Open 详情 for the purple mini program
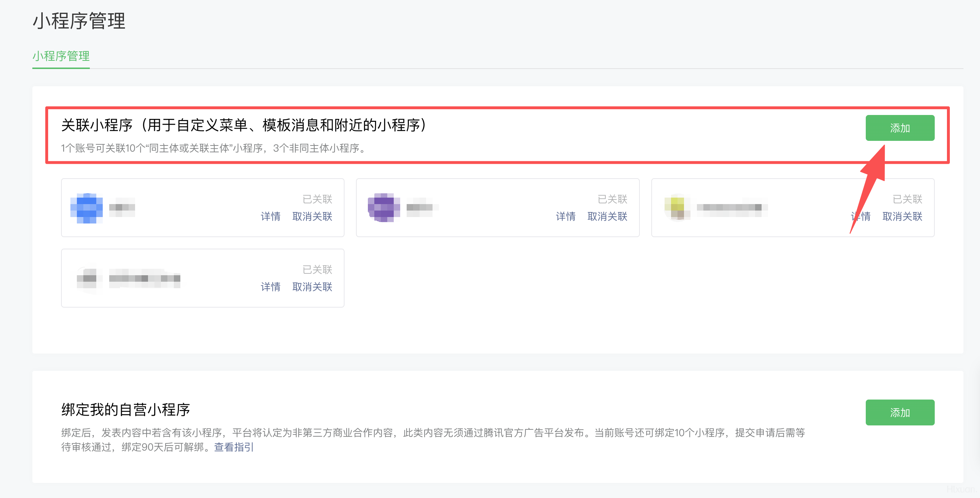 pos(565,216)
